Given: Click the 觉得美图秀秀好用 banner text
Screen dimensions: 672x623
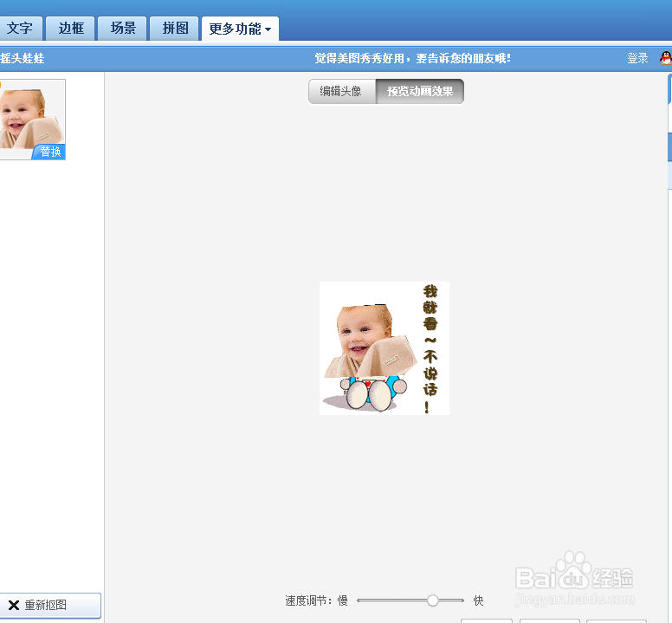Looking at the screenshot, I should click(x=412, y=58).
